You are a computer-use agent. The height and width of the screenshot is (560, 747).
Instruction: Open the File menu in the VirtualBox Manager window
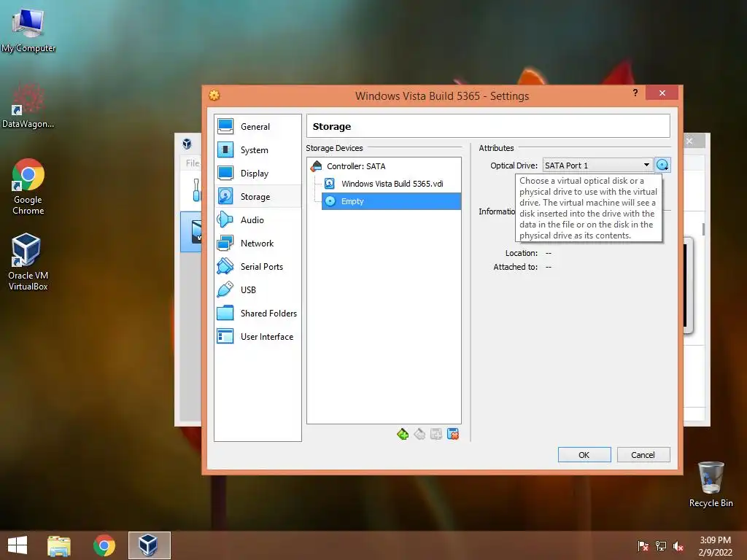[192, 163]
